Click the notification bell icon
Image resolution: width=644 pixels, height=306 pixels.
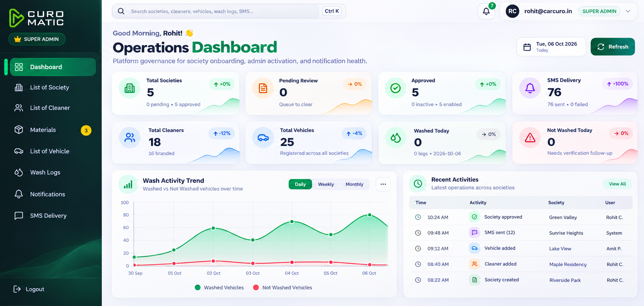(x=486, y=11)
